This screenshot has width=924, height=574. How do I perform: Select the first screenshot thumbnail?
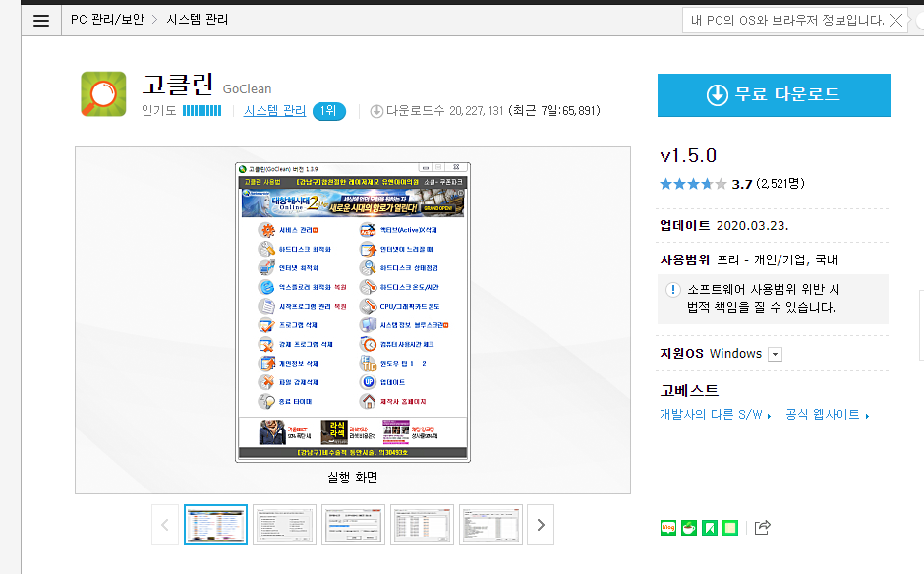click(x=215, y=525)
